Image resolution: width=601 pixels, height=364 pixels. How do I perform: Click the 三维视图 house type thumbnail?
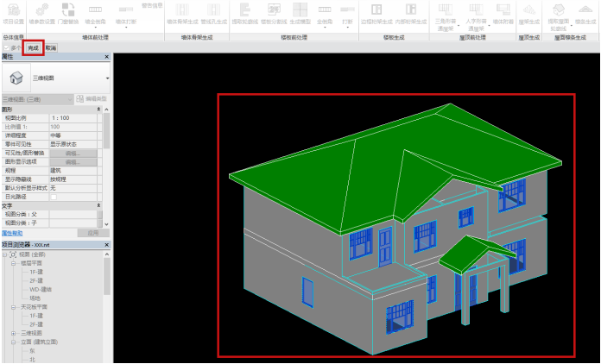pyautogui.click(x=16, y=78)
